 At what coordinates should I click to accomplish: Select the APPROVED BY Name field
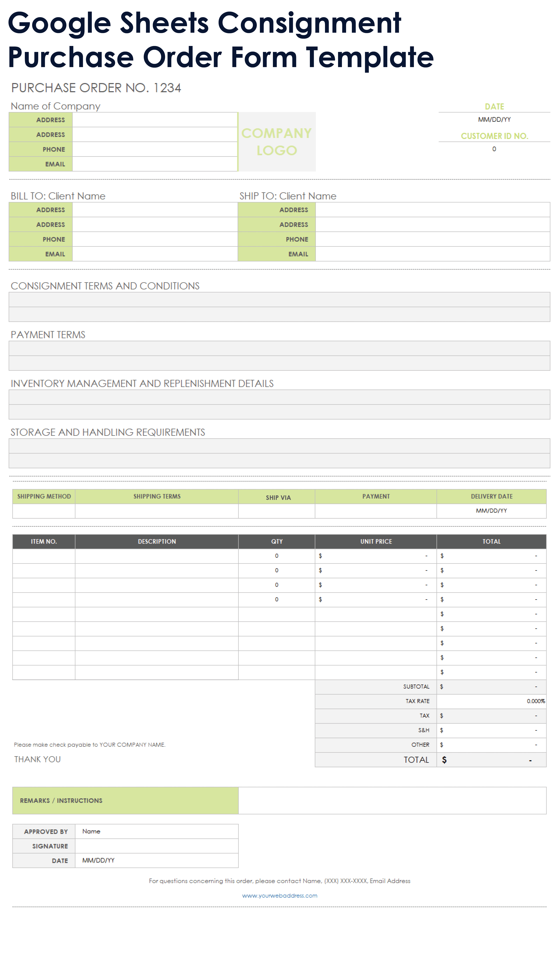click(x=157, y=831)
